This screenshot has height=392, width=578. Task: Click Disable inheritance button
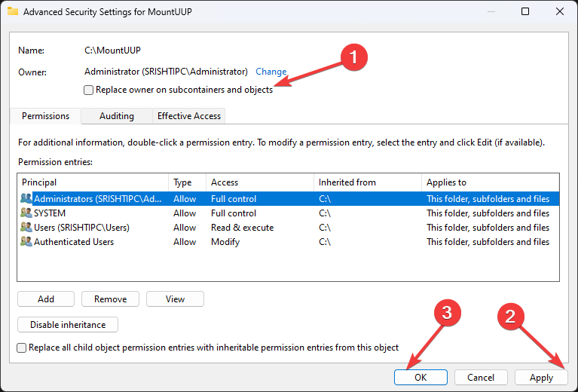click(67, 325)
